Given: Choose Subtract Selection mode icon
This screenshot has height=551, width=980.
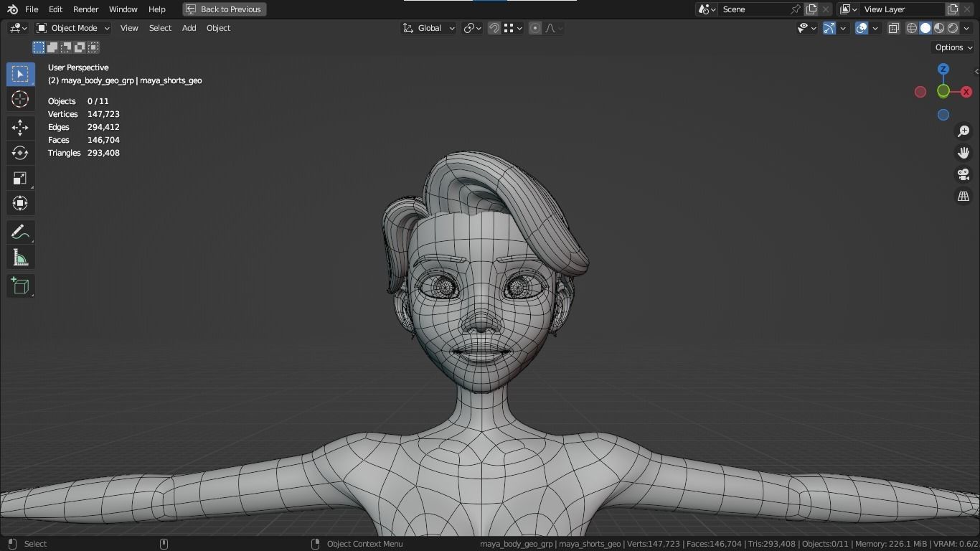Looking at the screenshot, I should 66,47.
